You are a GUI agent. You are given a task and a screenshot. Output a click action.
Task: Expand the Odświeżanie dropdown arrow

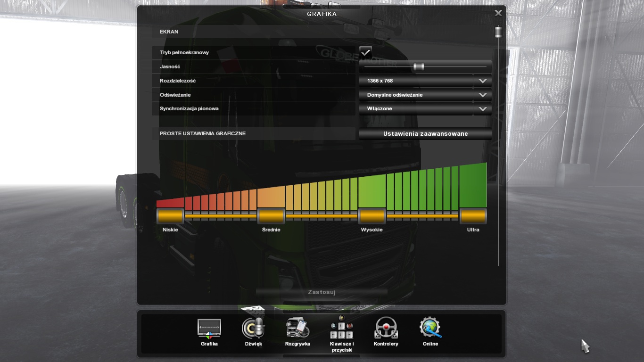[482, 95]
